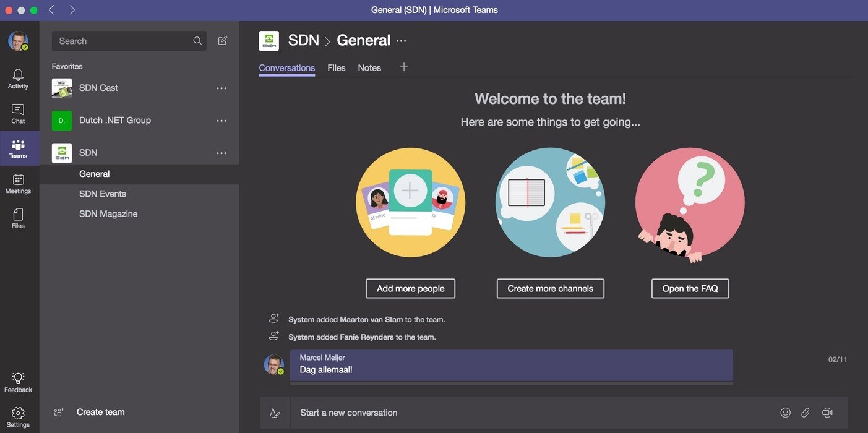This screenshot has width=868, height=433.
Task: Click Maarten van Stam in system message
Action: pyautogui.click(x=371, y=320)
